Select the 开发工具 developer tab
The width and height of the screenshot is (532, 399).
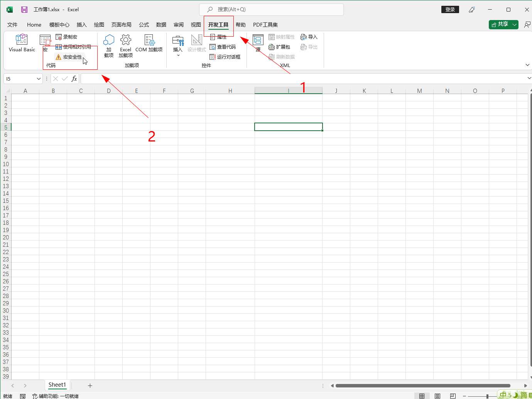coord(218,25)
